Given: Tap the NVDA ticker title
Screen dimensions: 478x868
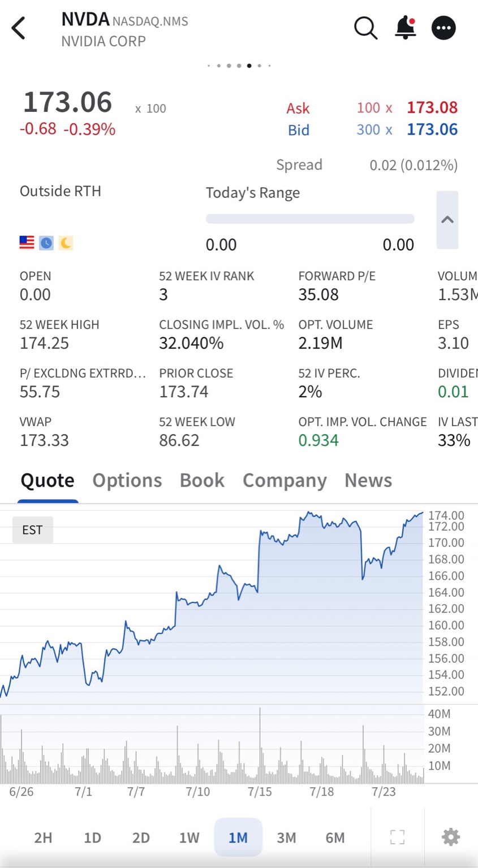Looking at the screenshot, I should pos(85,20).
